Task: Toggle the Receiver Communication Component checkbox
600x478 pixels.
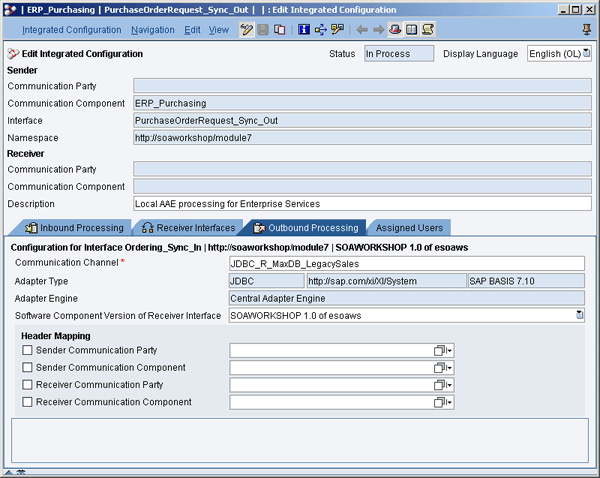Action: (x=27, y=402)
